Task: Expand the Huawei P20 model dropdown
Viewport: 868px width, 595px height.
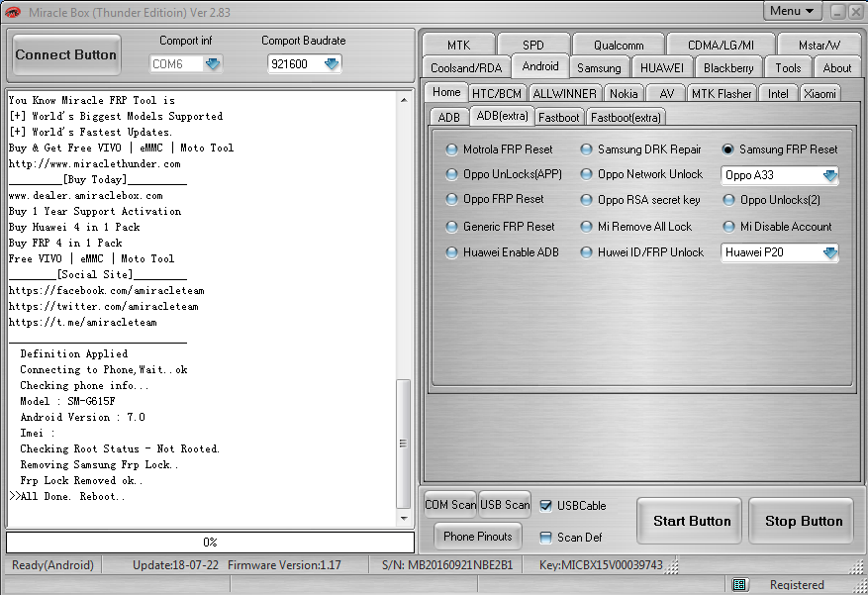Action: [x=829, y=252]
